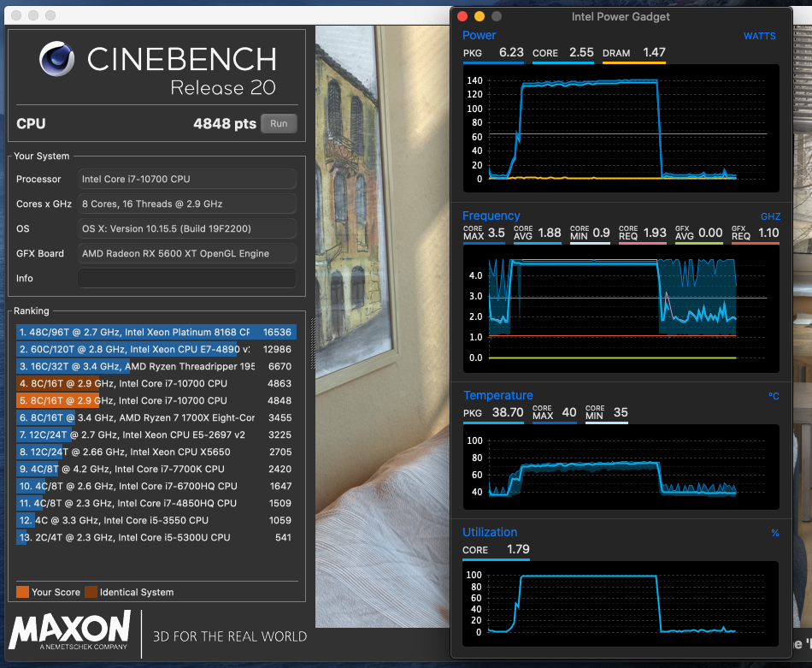The height and width of the screenshot is (668, 812).
Task: Click the Cinebench logo sphere icon
Action: point(57,58)
